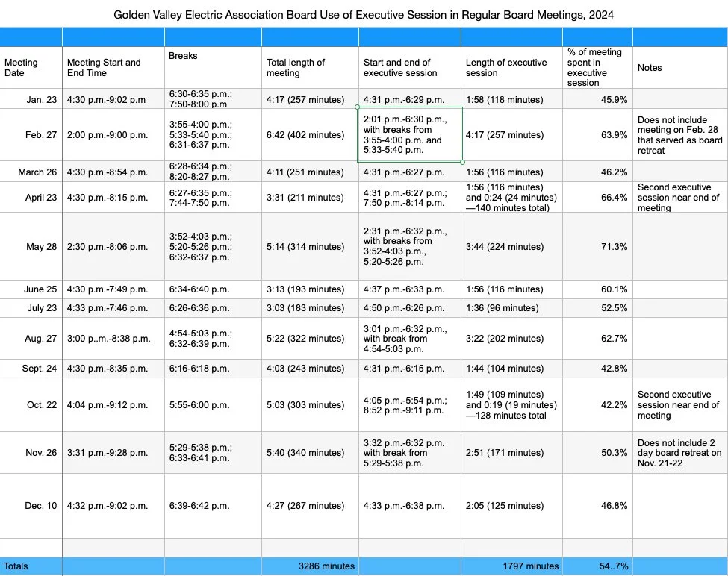Click the 2:51 (171 minutes) cell

511,453
